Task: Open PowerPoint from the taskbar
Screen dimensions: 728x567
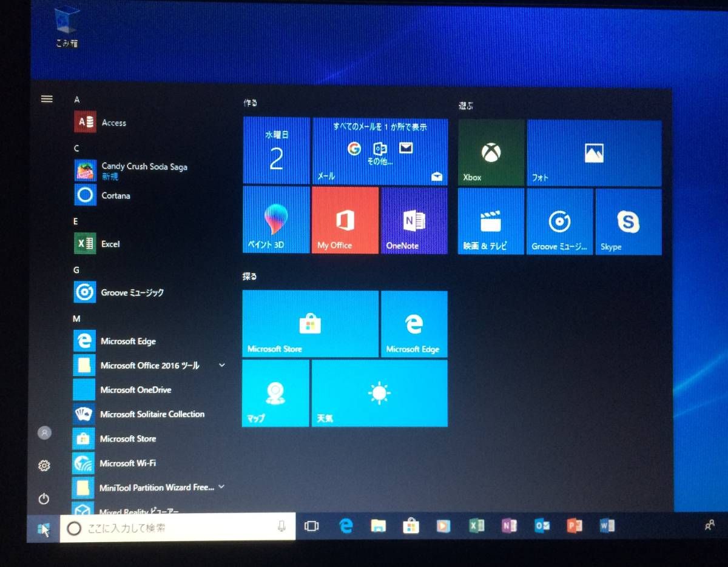Action: click(574, 526)
